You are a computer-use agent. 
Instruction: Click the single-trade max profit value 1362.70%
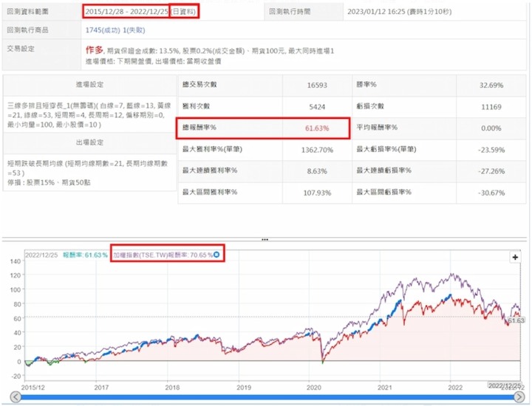coord(317,150)
